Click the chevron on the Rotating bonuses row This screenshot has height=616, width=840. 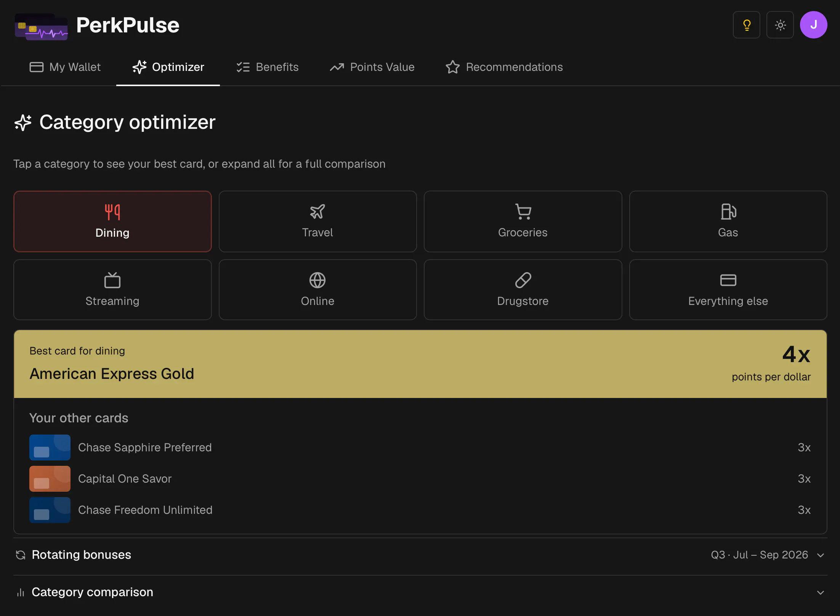coord(821,555)
